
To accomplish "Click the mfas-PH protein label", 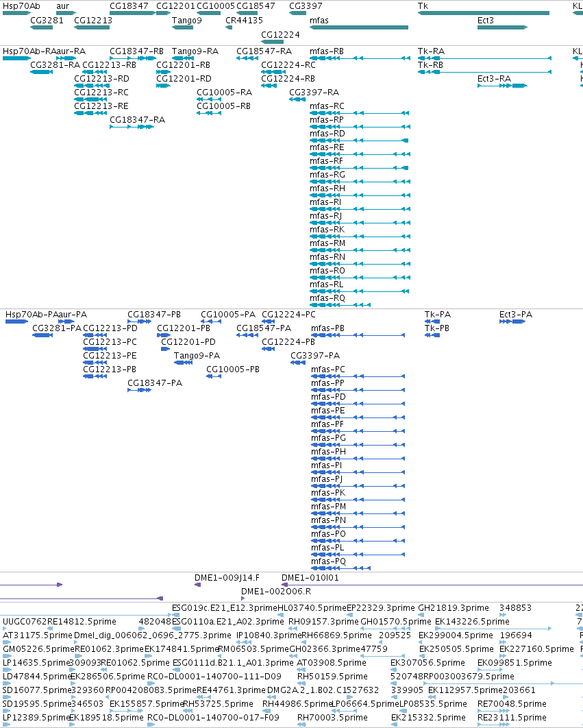I will coord(328,452).
